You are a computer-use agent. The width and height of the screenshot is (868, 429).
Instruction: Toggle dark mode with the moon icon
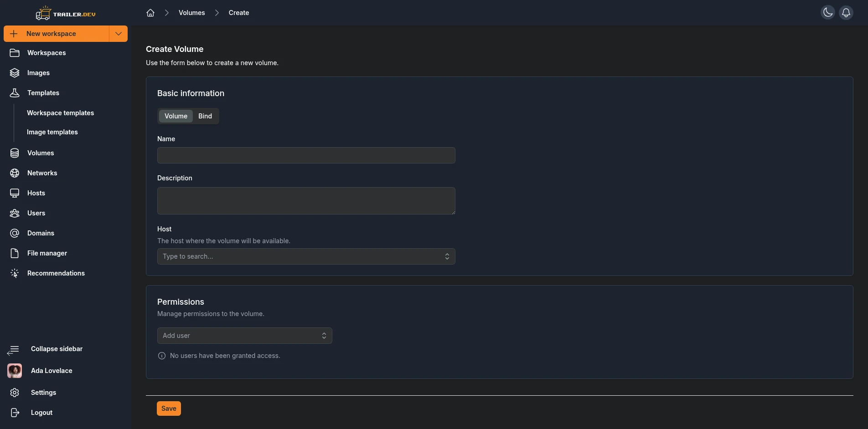point(828,13)
